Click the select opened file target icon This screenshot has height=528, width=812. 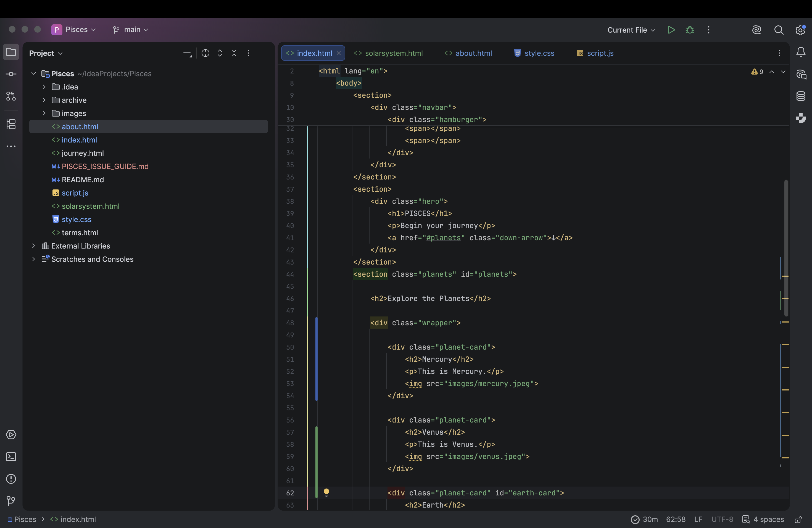click(205, 53)
